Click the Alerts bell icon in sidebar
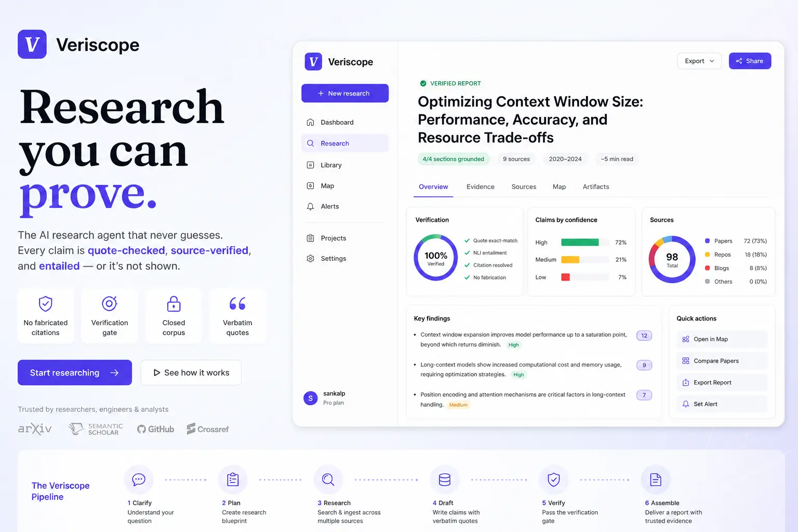The height and width of the screenshot is (532, 798). pyautogui.click(x=310, y=206)
